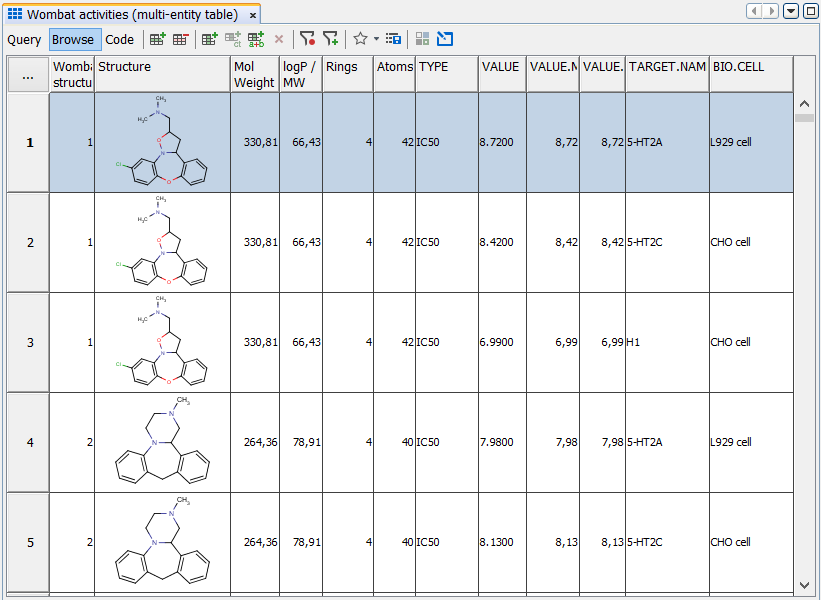Image resolution: width=821 pixels, height=600 pixels.
Task: Click the blue export window icon
Action: pyautogui.click(x=445, y=40)
